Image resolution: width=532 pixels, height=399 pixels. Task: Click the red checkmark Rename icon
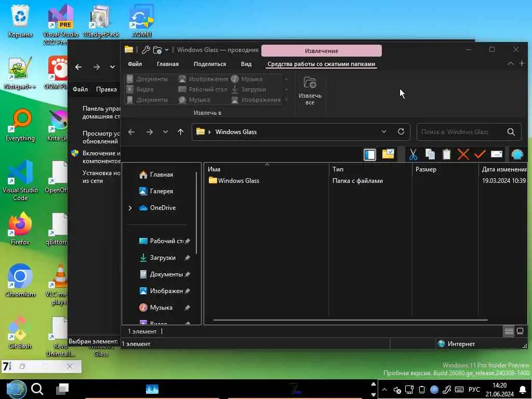pos(480,155)
